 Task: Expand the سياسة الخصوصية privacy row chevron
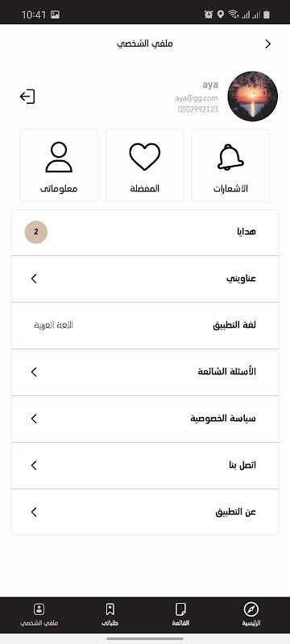[x=34, y=419]
